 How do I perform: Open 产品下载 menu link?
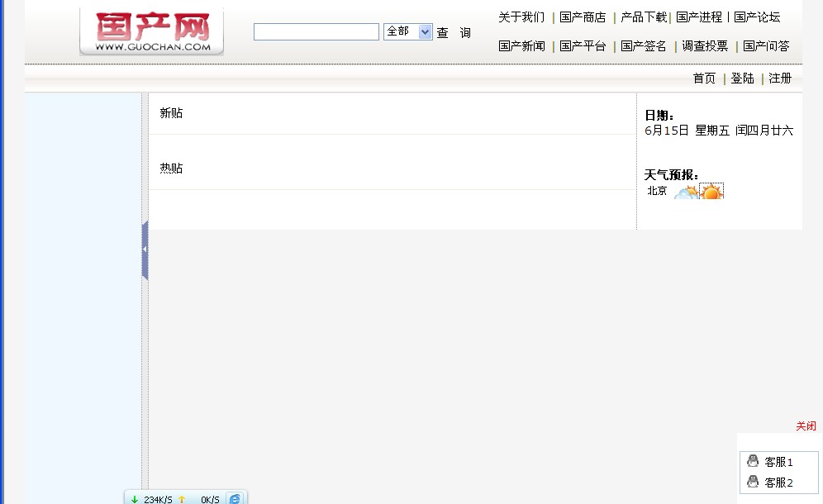pyautogui.click(x=644, y=17)
